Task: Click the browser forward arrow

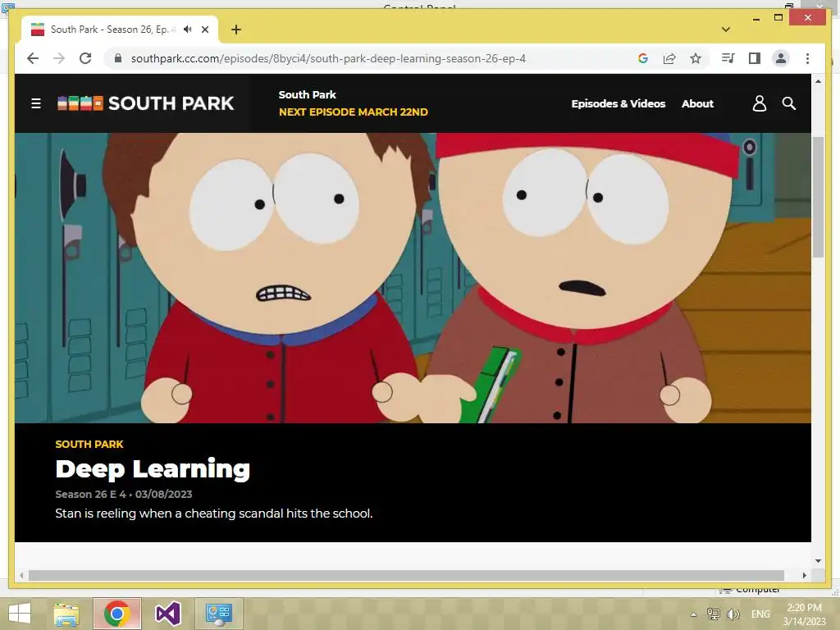Action: click(59, 58)
